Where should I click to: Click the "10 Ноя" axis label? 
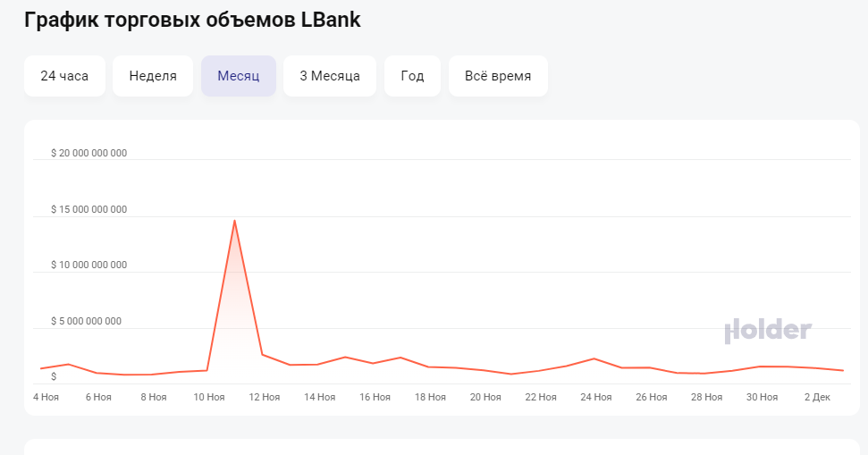click(x=209, y=397)
